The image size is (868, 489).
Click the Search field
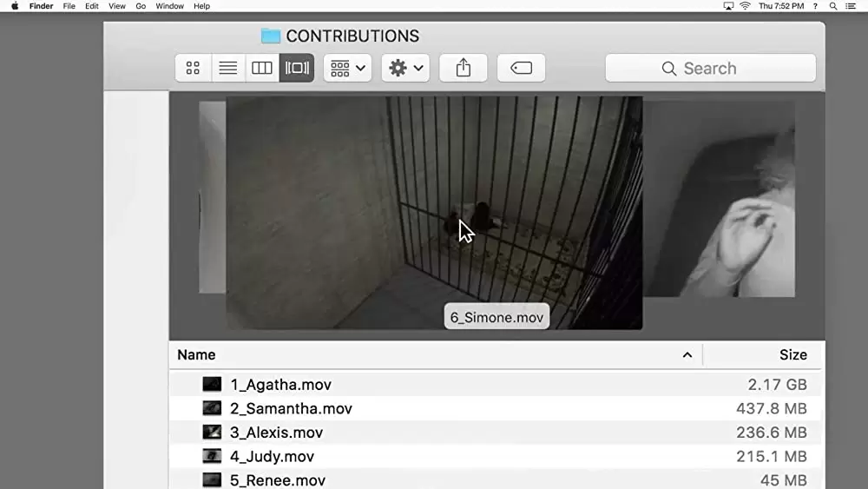710,68
